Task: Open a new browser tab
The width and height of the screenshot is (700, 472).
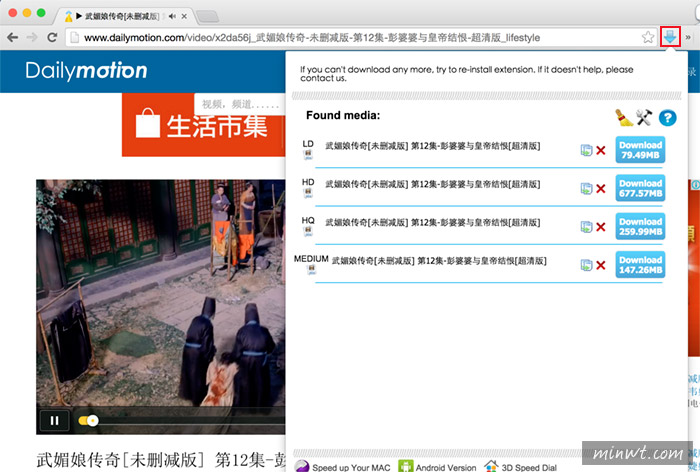Action: 207,17
